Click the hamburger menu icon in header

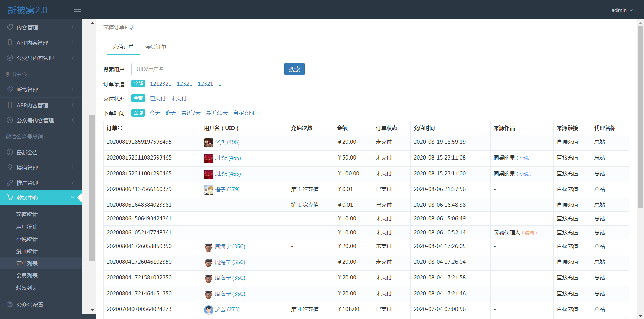[77, 10]
